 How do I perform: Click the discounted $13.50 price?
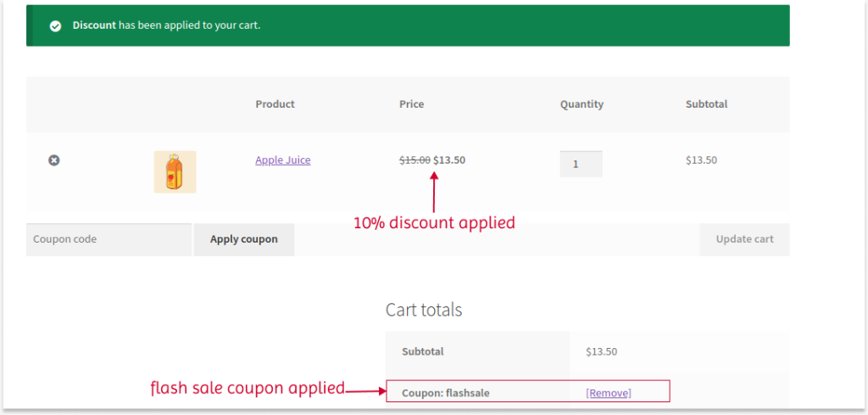[449, 160]
